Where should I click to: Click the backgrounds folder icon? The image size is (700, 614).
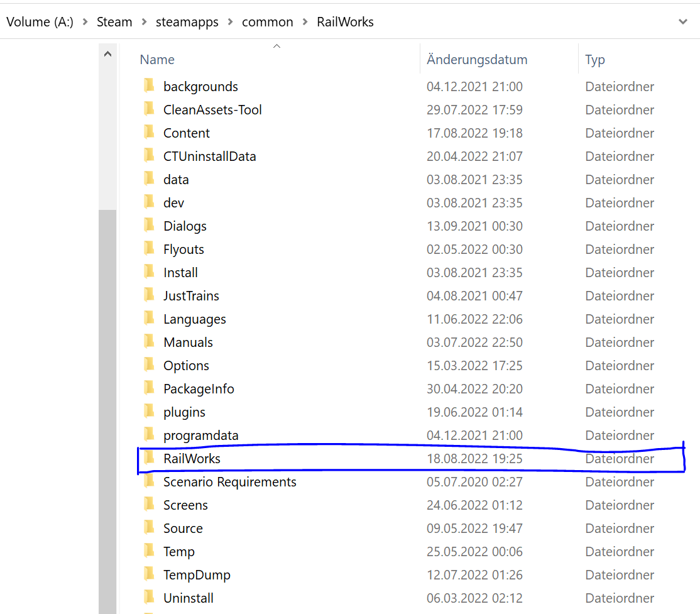tap(149, 85)
